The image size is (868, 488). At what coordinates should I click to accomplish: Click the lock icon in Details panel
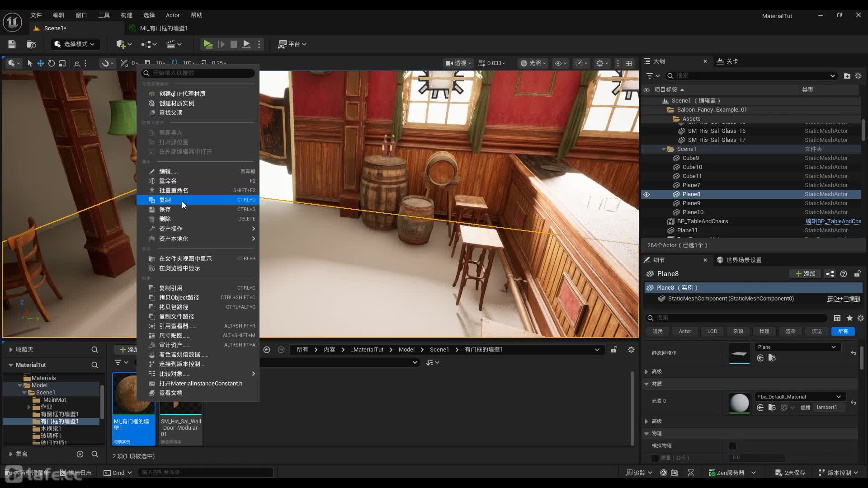pyautogui.click(x=857, y=274)
